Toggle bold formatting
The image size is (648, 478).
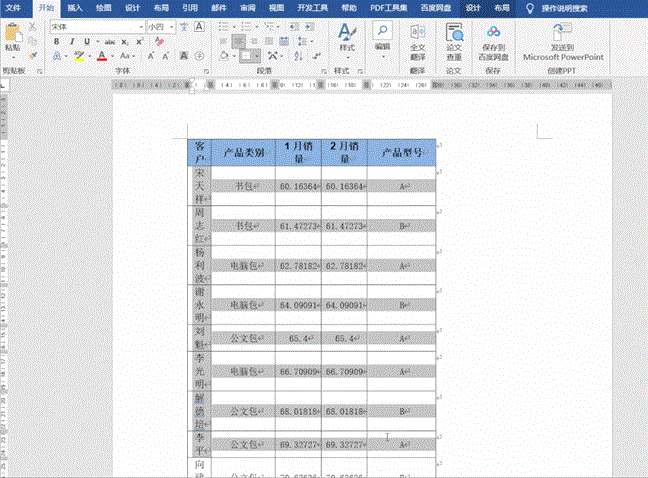point(57,42)
